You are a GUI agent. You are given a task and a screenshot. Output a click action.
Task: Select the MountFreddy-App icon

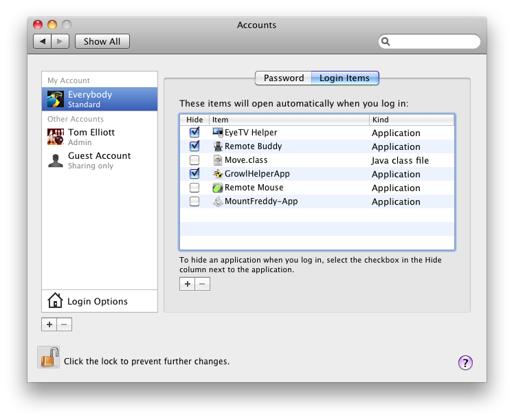(218, 201)
